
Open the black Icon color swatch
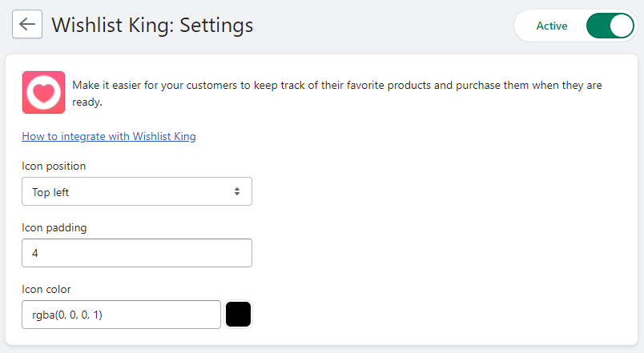(238, 315)
